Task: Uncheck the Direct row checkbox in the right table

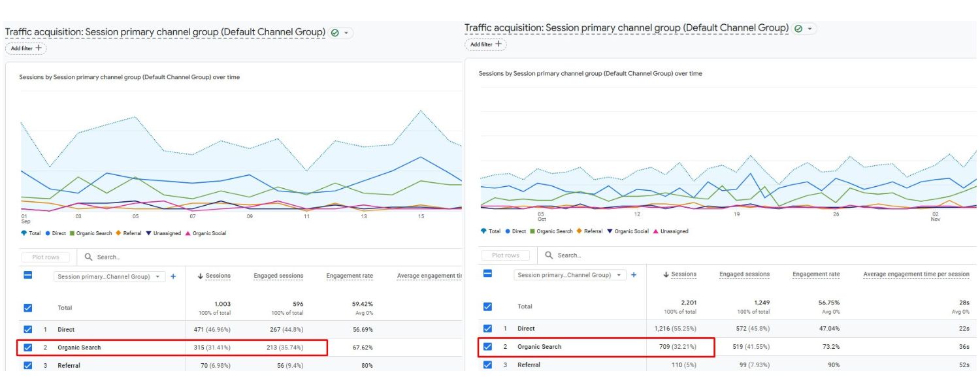Action: click(x=487, y=329)
